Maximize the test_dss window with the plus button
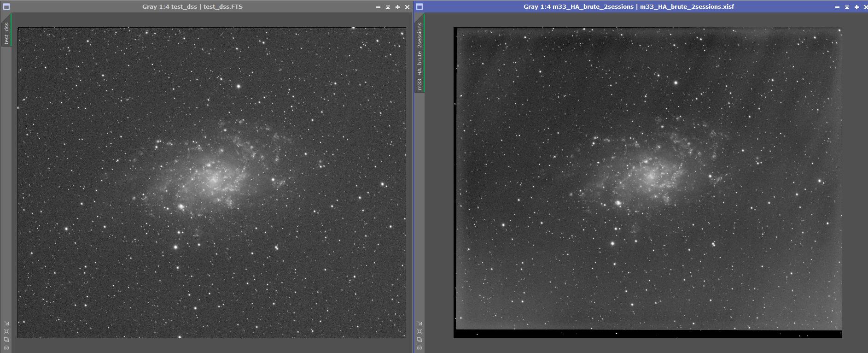This screenshot has height=353, width=868. coord(397,7)
